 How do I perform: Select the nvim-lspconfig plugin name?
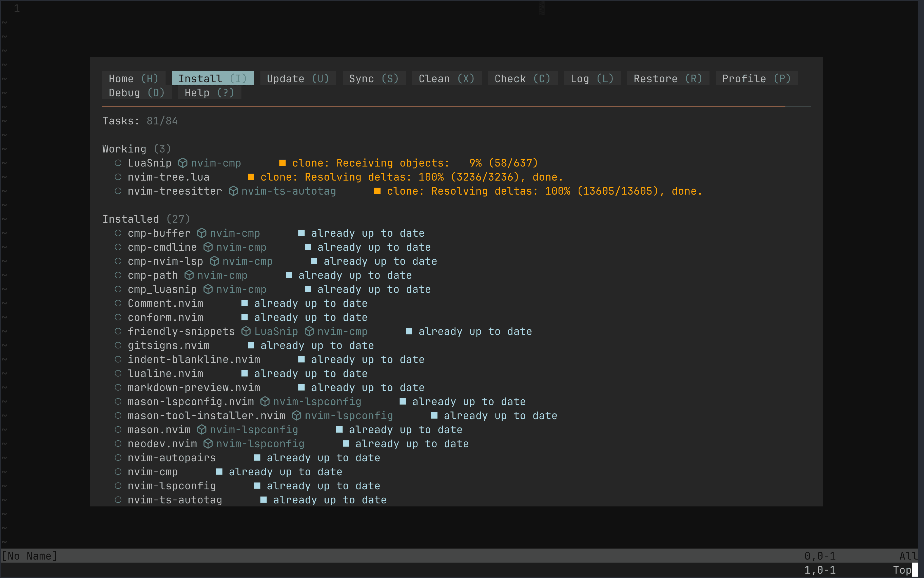[172, 486]
